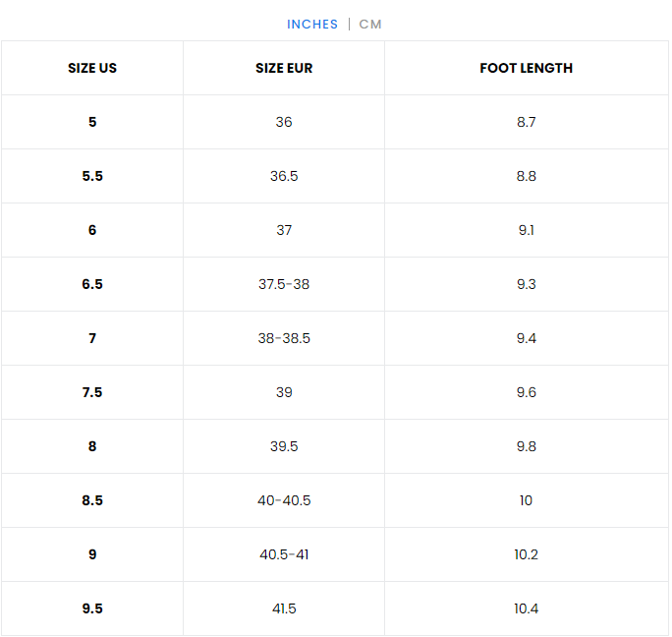
Task: Click the SIZE EUR column header
Action: [x=284, y=68]
